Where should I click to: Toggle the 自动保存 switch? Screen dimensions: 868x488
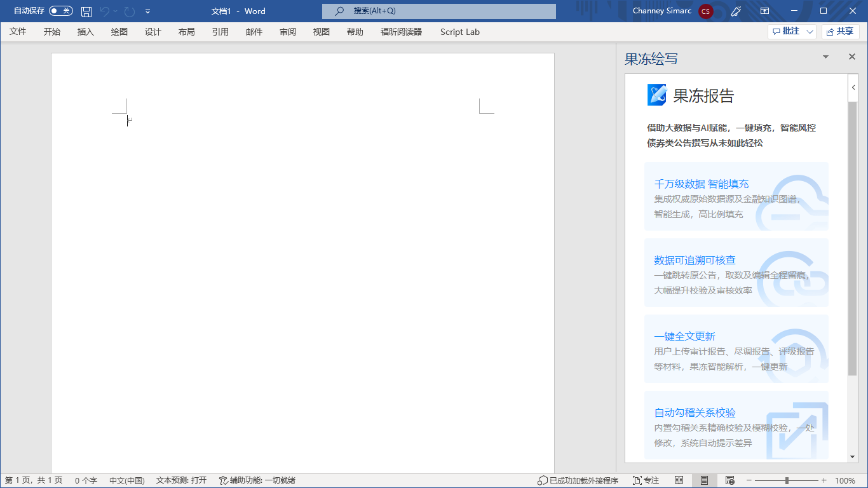[x=61, y=11]
